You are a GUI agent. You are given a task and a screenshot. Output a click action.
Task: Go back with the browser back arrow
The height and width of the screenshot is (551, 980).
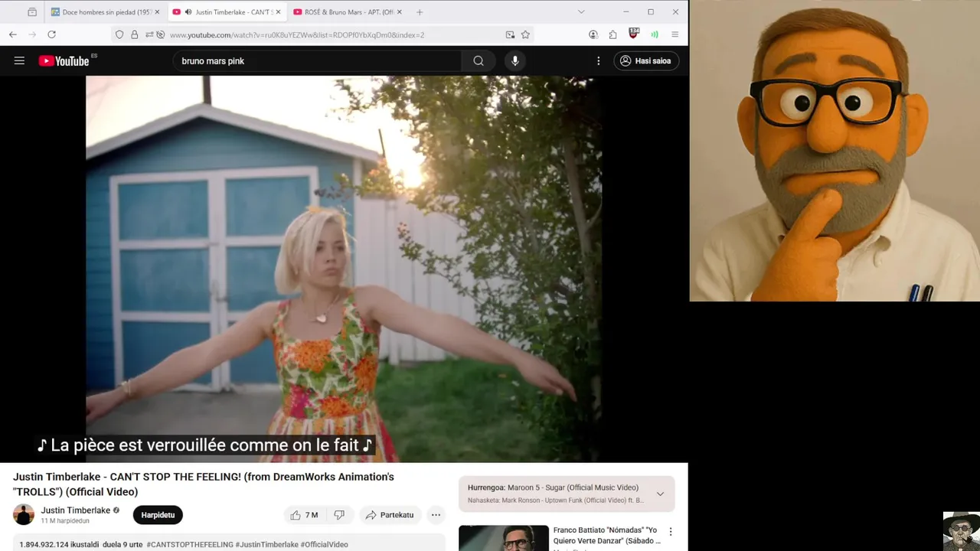pos(12,34)
